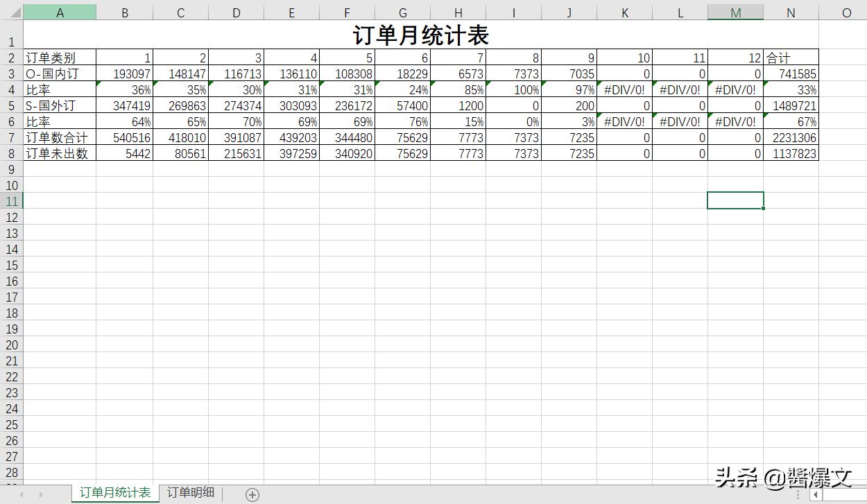Screen dimensions: 867x504
Task: Select column header M
Action: click(x=735, y=12)
